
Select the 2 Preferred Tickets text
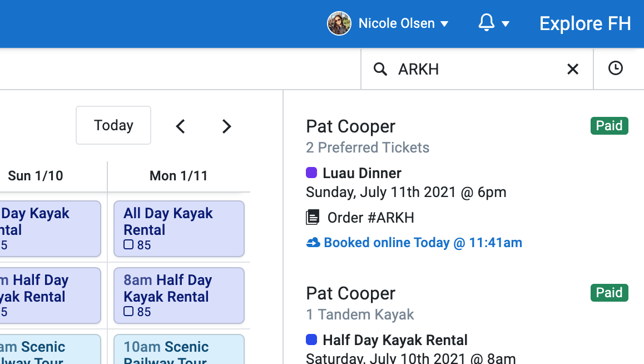pos(368,147)
